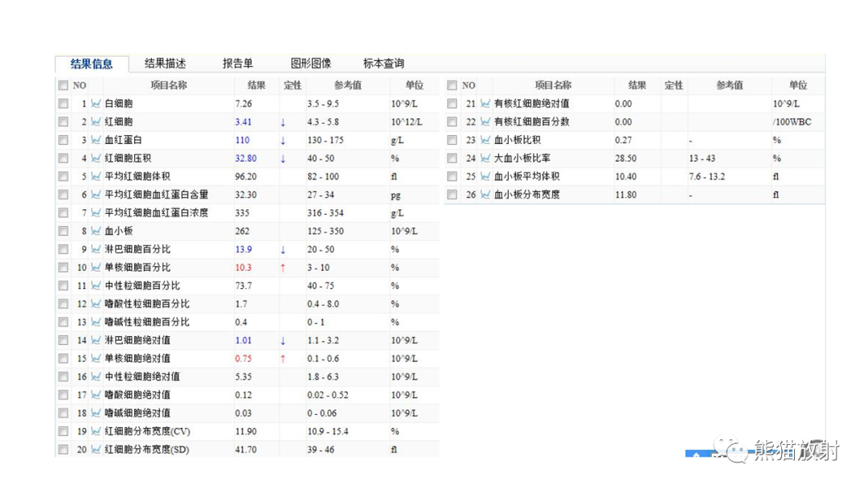868x489 pixels.
Task: Open trend chart icon for 红细胞分布宽度(SD)
Action: point(96,450)
